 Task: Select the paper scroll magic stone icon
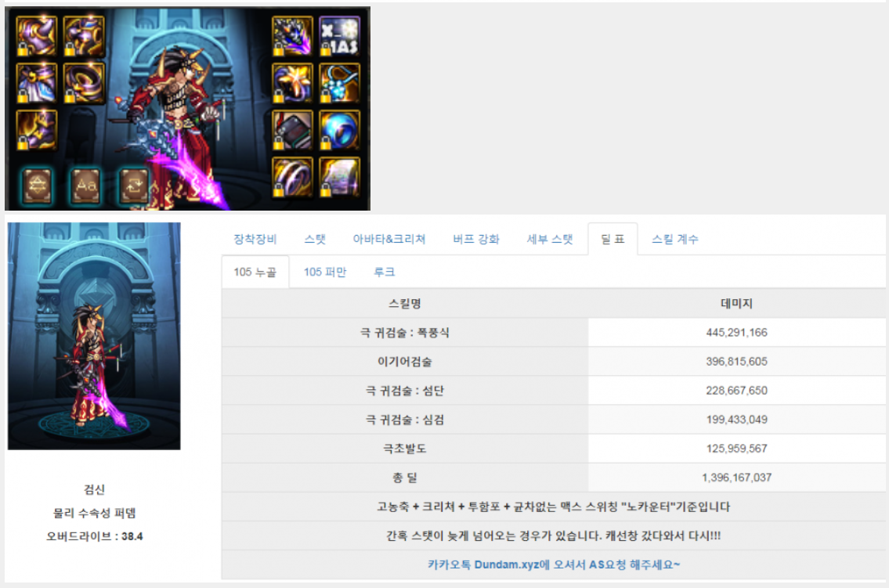[x=340, y=177]
